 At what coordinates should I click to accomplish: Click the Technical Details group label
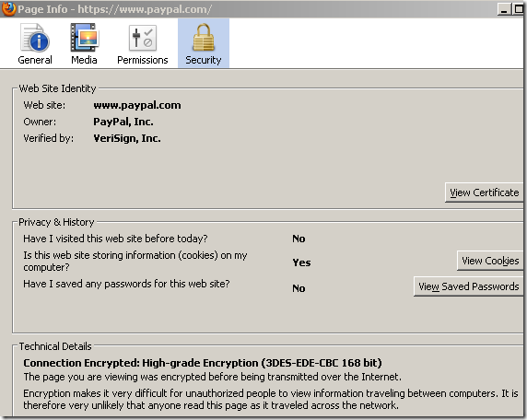click(55, 346)
